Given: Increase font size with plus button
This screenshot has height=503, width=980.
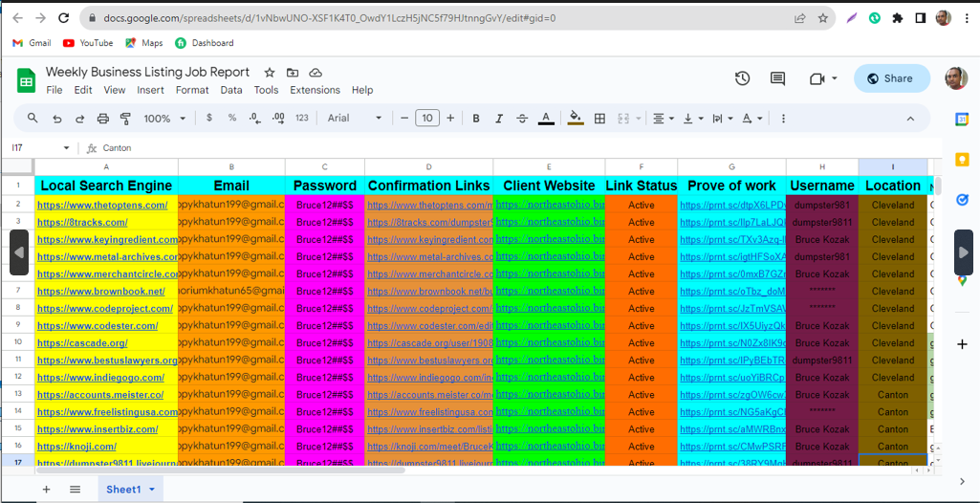Looking at the screenshot, I should click(450, 118).
